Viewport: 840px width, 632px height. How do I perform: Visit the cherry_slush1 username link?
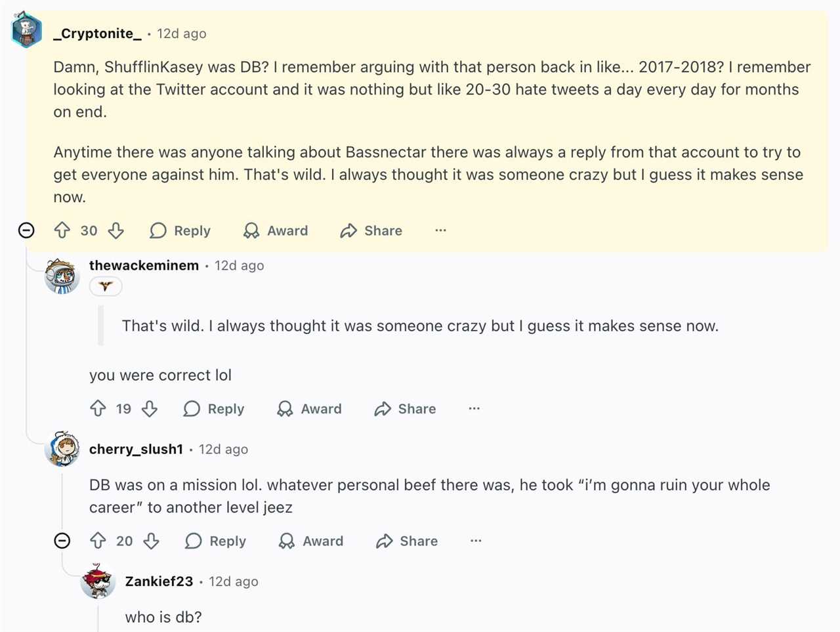click(x=136, y=449)
